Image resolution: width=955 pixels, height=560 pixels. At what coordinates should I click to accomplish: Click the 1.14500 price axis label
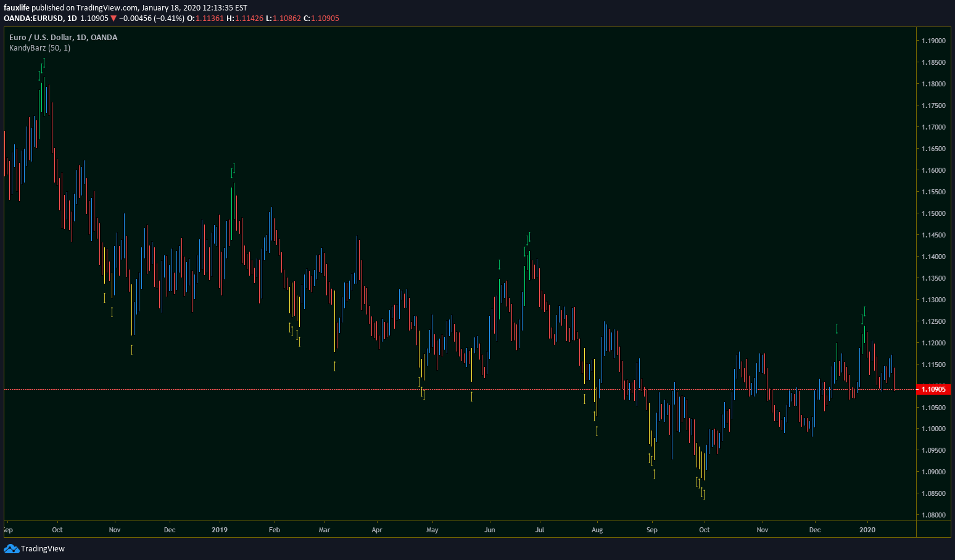[933, 235]
